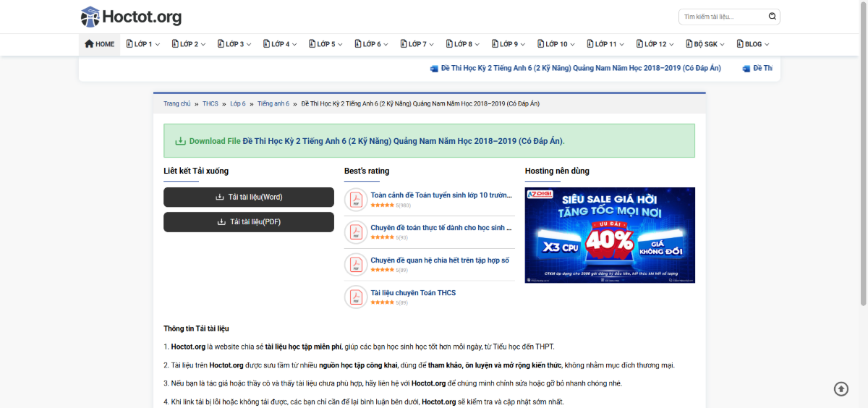
Task: Click PDF icon of Tài liệu chuyên Toán THCS
Action: pyautogui.click(x=356, y=297)
